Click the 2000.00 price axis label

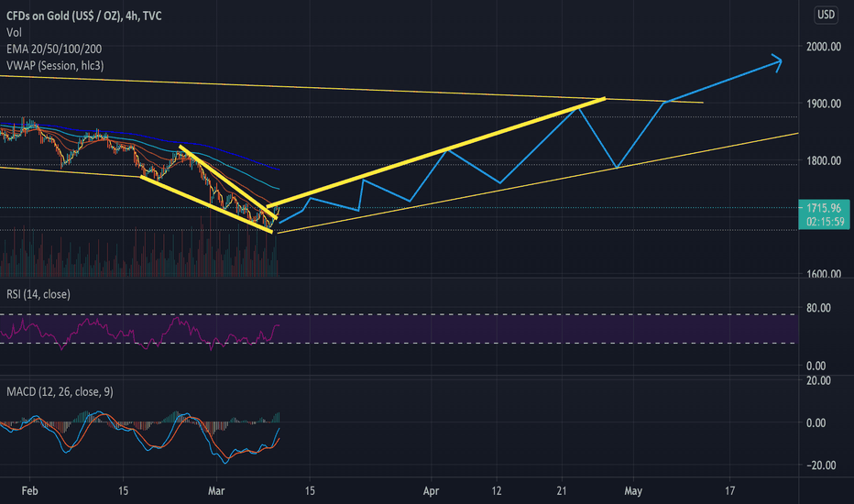click(824, 47)
